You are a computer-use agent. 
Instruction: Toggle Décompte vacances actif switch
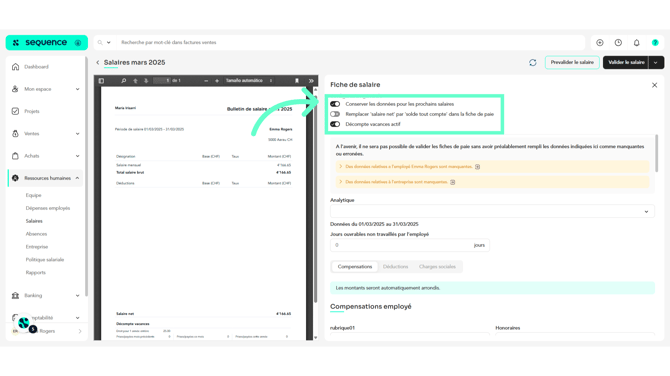[x=335, y=124]
